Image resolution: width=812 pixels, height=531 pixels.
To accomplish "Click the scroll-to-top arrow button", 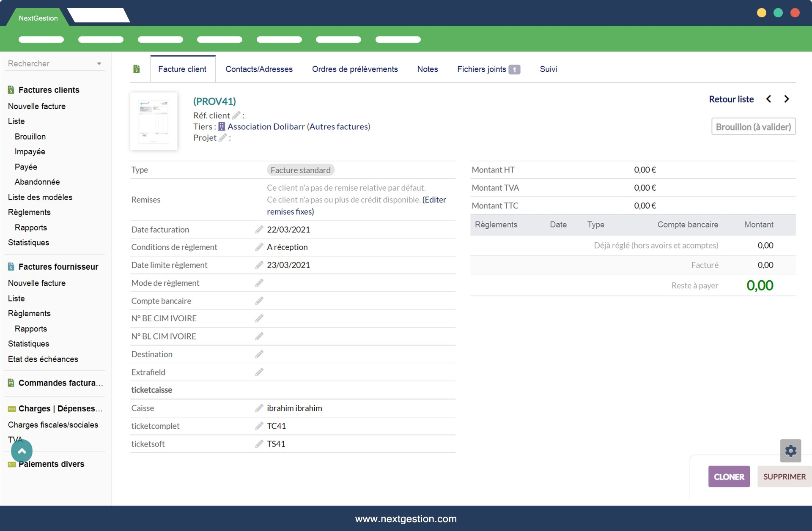I will (22, 451).
